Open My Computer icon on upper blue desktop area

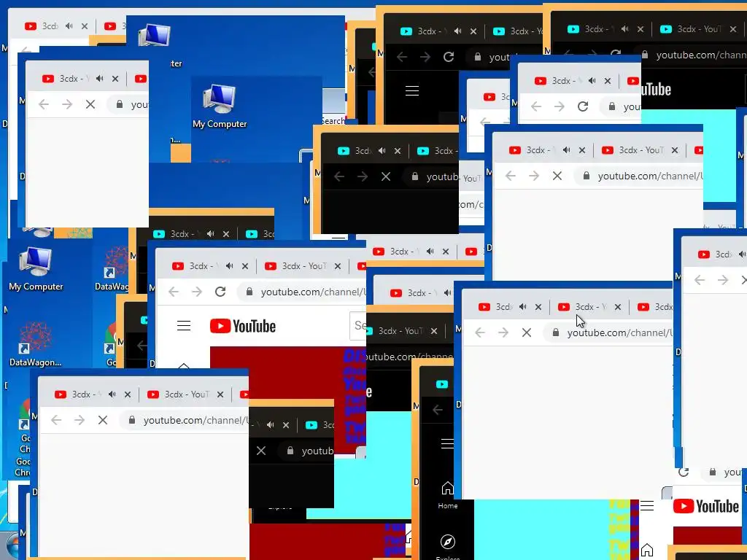point(220,106)
